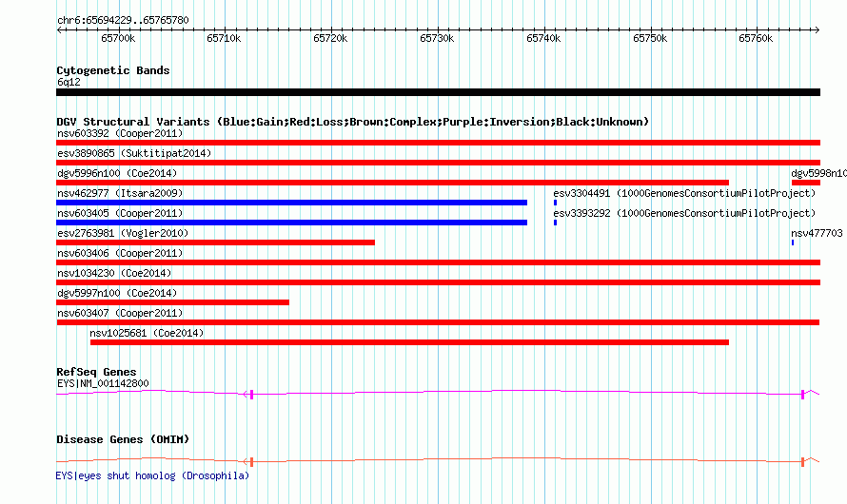847x504 pixels.
Task: Select variant label nsv1034230 (Coe2014)
Action: [x=114, y=273]
